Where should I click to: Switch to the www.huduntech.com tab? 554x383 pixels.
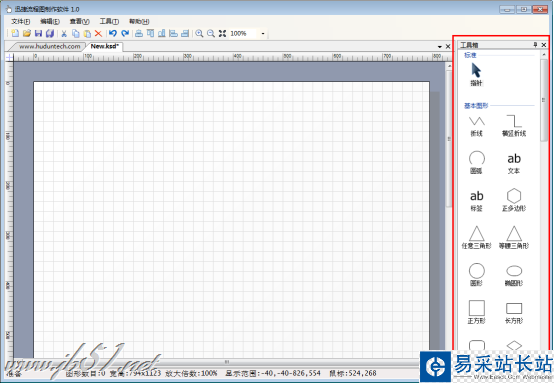coord(49,46)
